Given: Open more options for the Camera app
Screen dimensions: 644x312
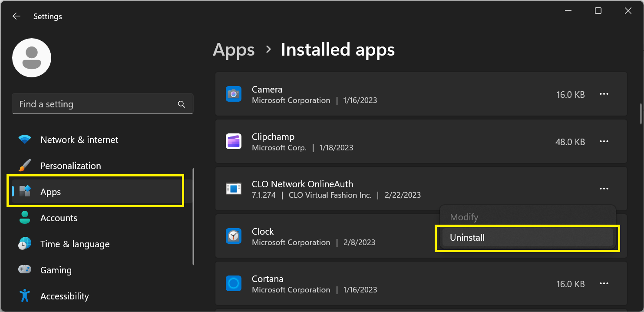Looking at the screenshot, I should pyautogui.click(x=604, y=94).
